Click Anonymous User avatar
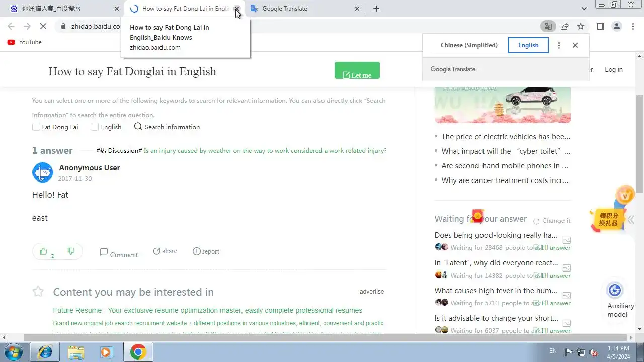644x362 pixels. [43, 172]
